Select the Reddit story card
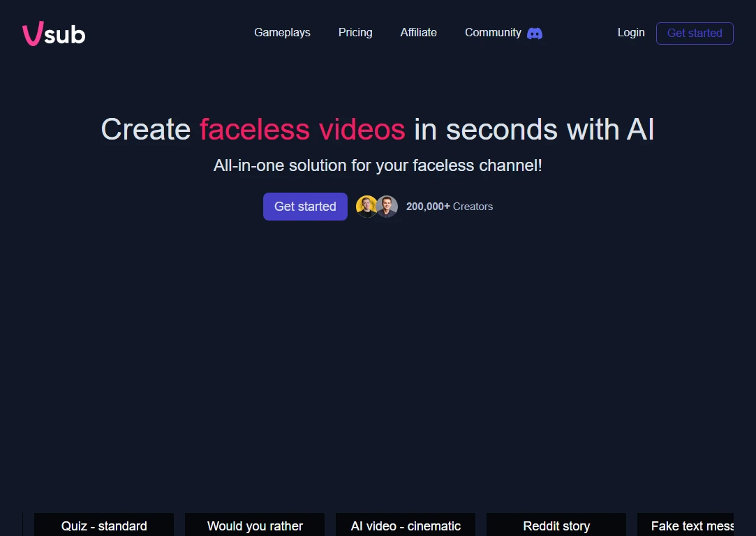The height and width of the screenshot is (536, 756). (x=556, y=526)
